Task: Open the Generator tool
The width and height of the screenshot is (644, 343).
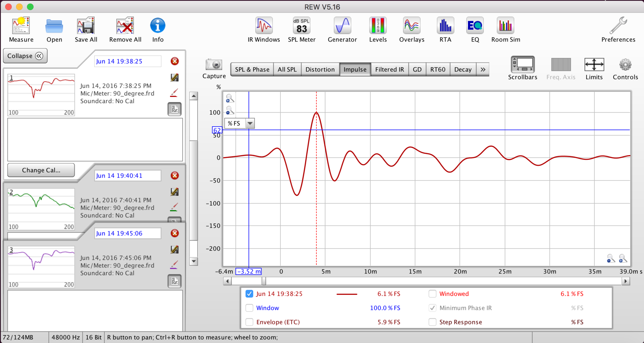Action: pos(342,30)
